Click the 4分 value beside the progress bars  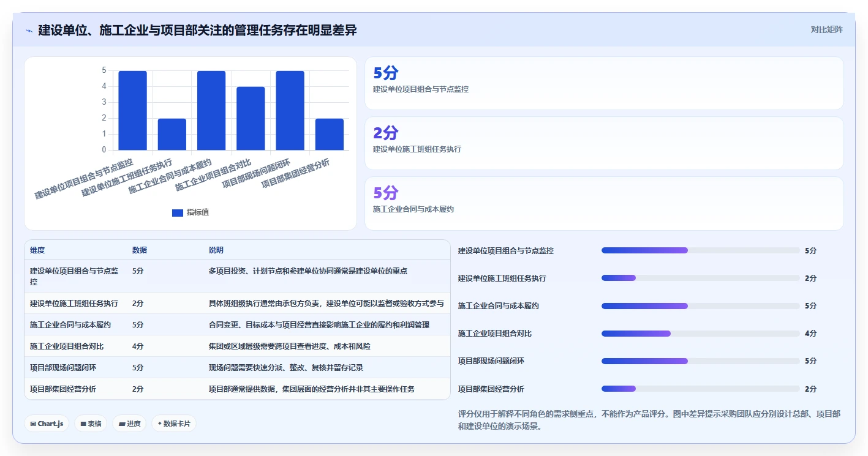[x=810, y=334]
